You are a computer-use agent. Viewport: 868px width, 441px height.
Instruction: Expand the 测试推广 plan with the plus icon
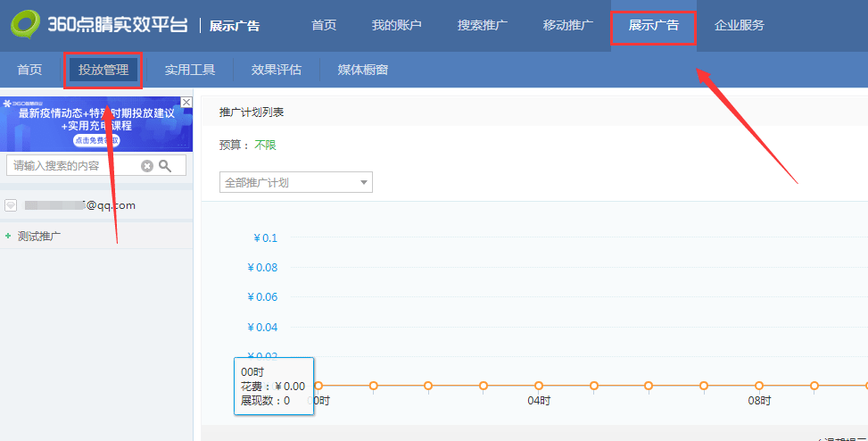pos(8,236)
